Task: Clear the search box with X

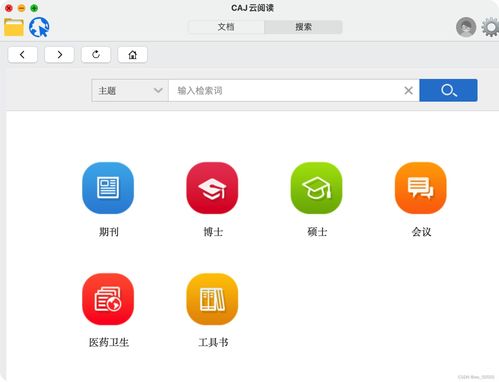Action: click(409, 90)
